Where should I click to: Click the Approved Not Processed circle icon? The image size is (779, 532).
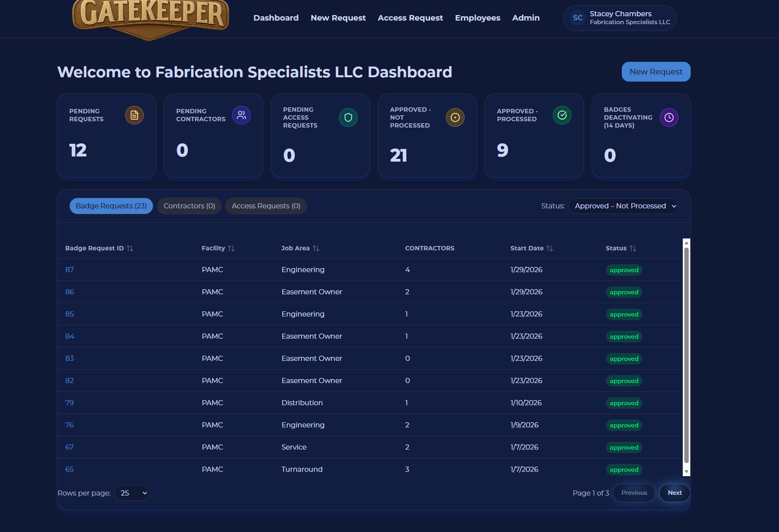point(455,118)
